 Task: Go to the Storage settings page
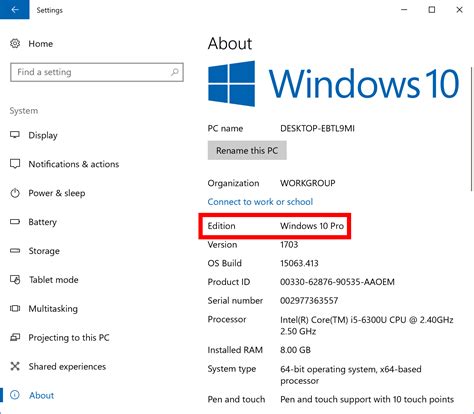pos(44,251)
